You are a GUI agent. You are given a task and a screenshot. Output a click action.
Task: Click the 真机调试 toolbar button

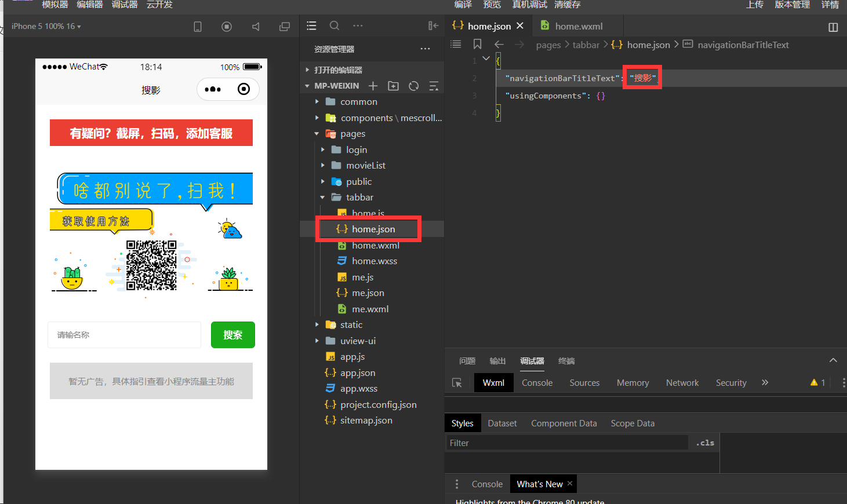[529, 5]
